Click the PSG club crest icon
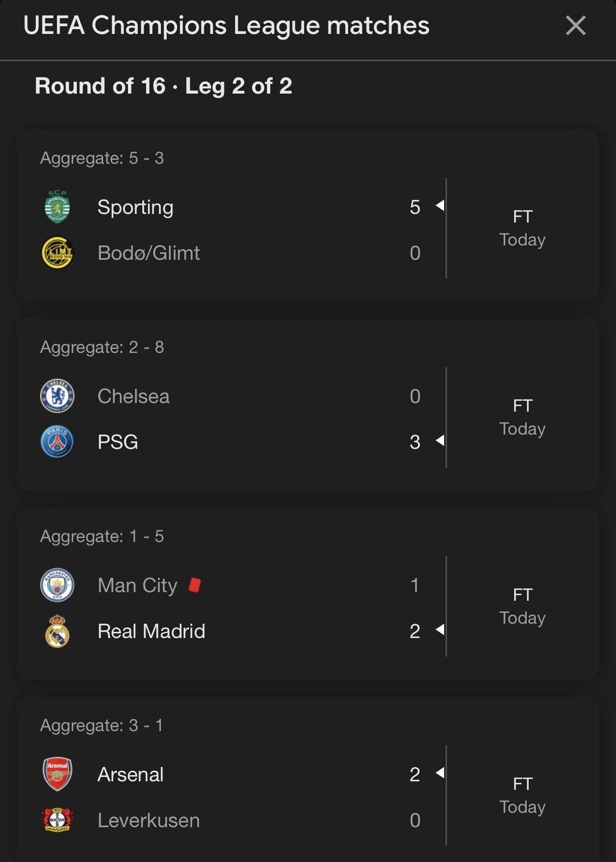 [x=57, y=442]
